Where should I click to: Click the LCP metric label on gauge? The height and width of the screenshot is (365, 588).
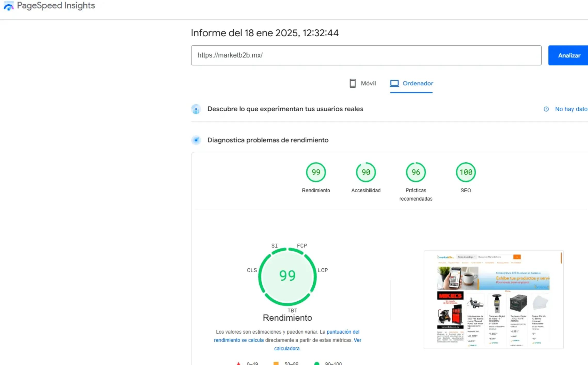click(323, 270)
